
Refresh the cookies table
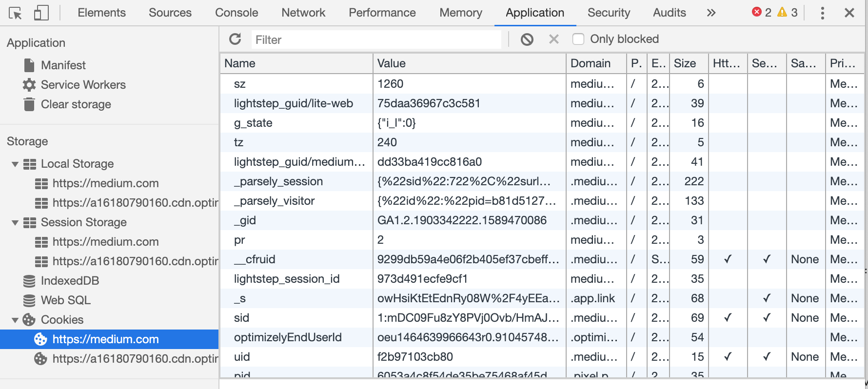tap(236, 39)
